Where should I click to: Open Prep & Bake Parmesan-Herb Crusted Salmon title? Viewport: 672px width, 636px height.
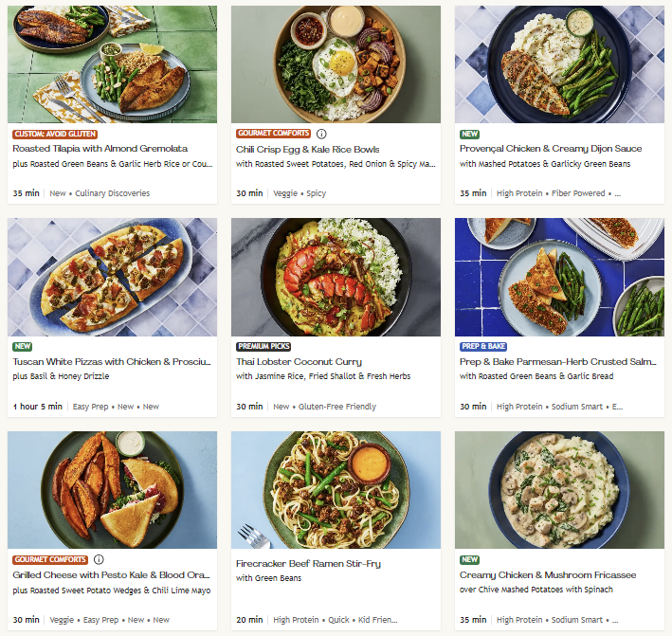(558, 362)
